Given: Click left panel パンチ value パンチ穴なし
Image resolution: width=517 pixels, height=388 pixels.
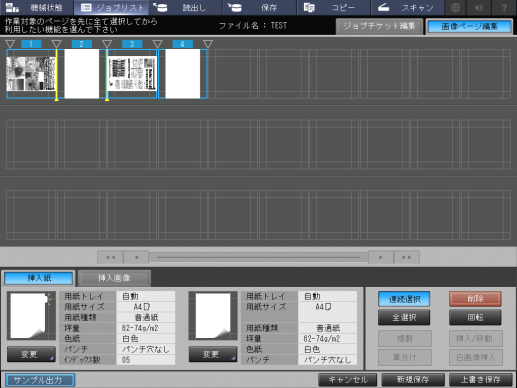Looking at the screenshot, I should (x=146, y=349).
